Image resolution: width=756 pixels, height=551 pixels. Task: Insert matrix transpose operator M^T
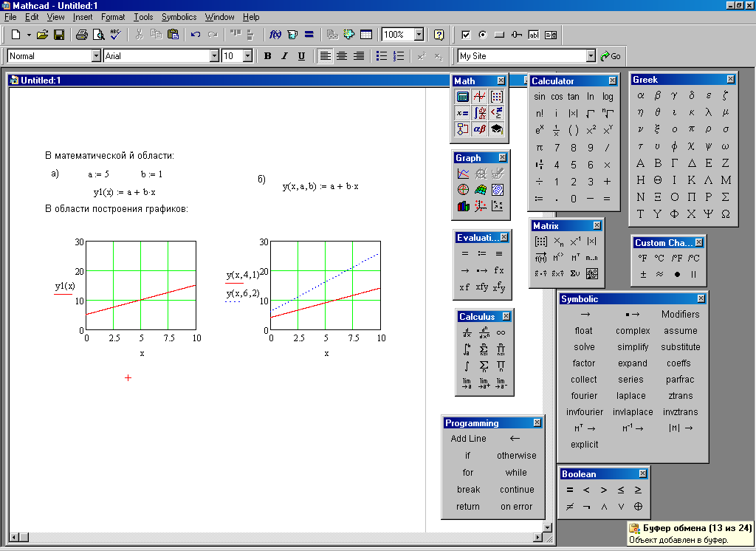click(x=575, y=258)
